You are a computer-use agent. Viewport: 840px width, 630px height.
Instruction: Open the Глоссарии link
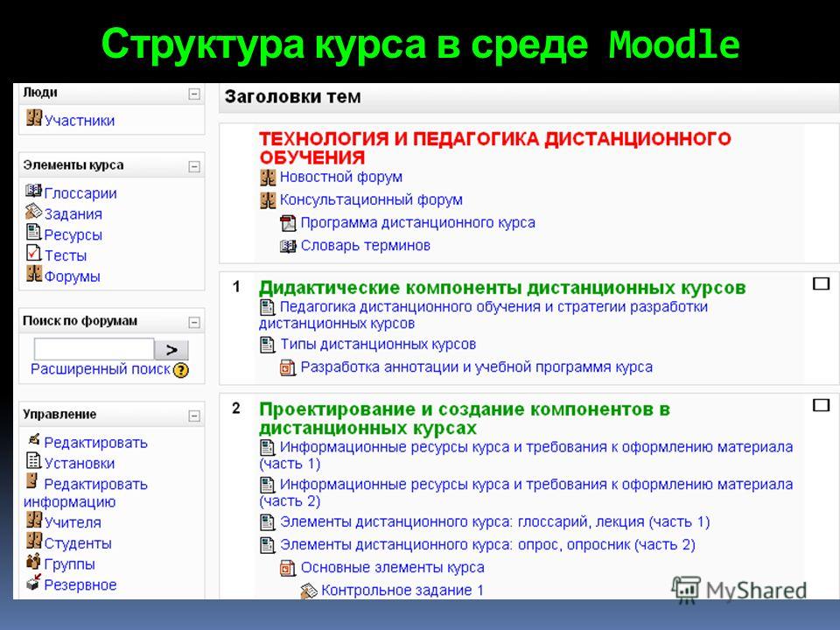pyautogui.click(x=80, y=193)
